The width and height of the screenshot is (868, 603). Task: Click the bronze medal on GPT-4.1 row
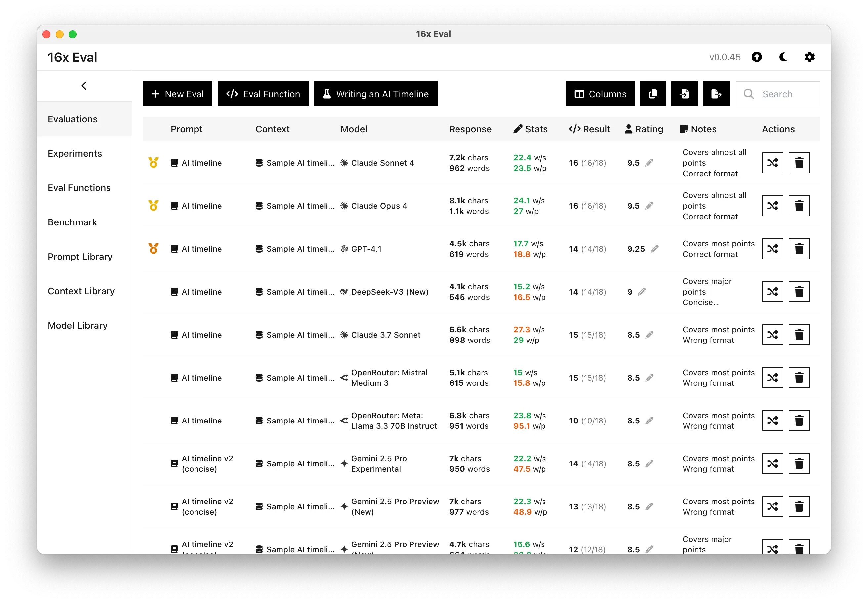[x=153, y=249]
